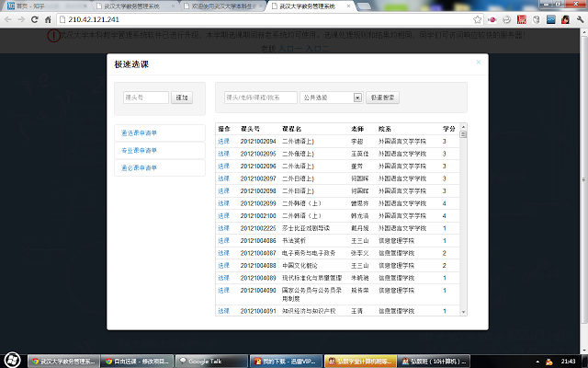Click 选课 for course 20121004087
This screenshot has width=588, height=368.
[x=223, y=253]
